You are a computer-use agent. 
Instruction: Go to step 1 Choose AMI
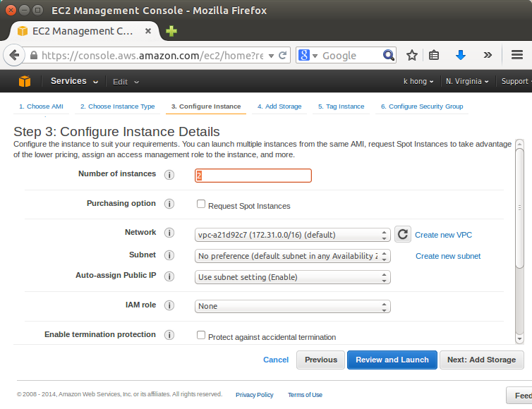[x=41, y=106]
